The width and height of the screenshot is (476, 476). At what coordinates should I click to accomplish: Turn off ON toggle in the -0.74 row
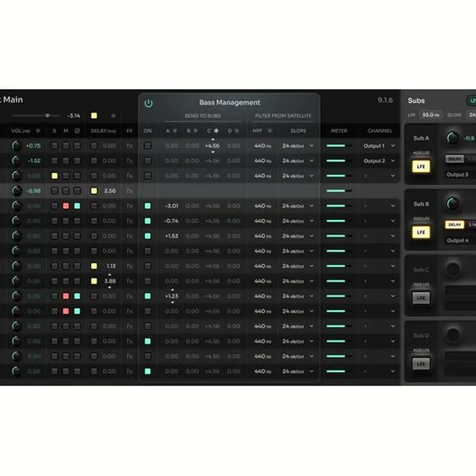click(147, 221)
